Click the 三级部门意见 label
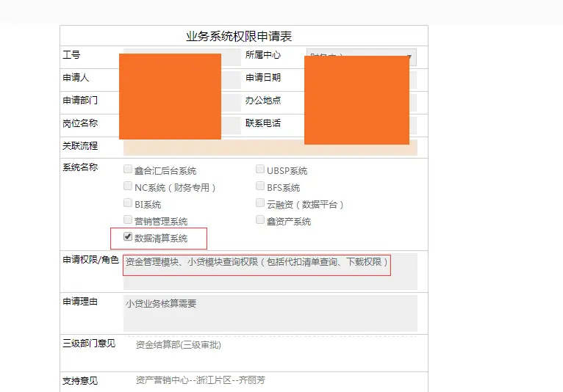Viewport: 563px width, 392px height. 89,344
